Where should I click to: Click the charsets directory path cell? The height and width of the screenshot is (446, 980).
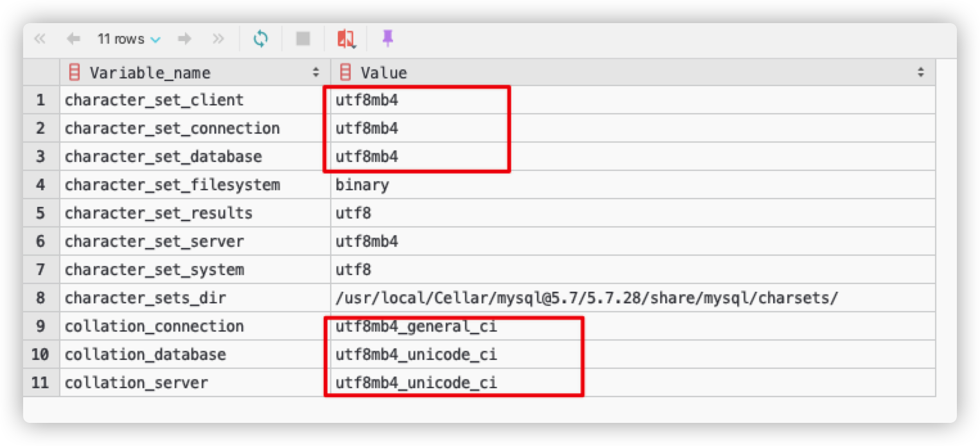[586, 298]
